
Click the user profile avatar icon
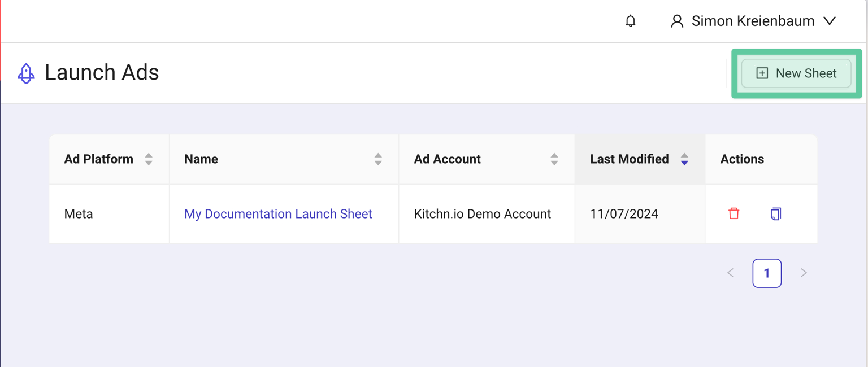coord(676,21)
